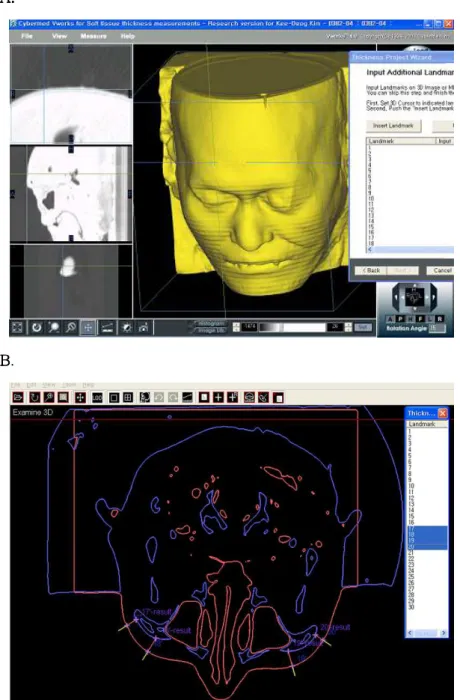Open the View menu in Vworks
Screen dimensions: 460x700
coord(59,36)
